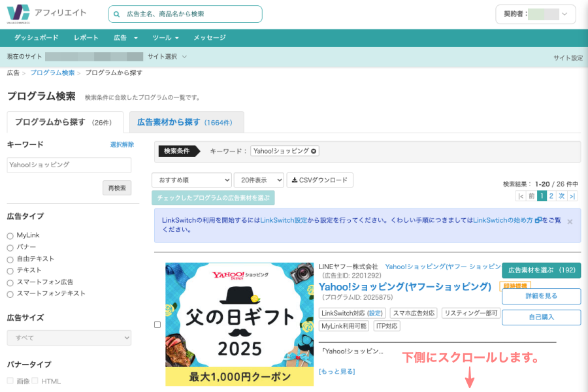Open the おすすめ順 sort dropdown
The height and width of the screenshot is (392, 588).
(x=191, y=180)
